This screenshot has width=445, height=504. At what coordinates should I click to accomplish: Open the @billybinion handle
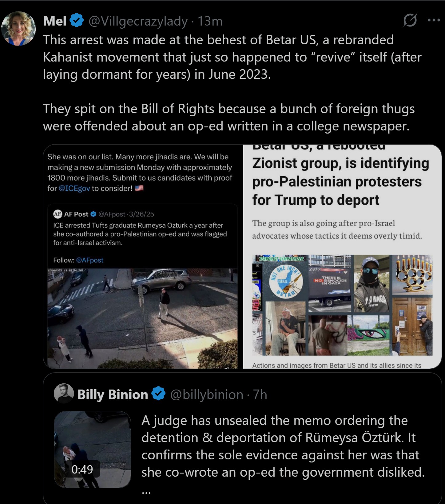click(207, 394)
